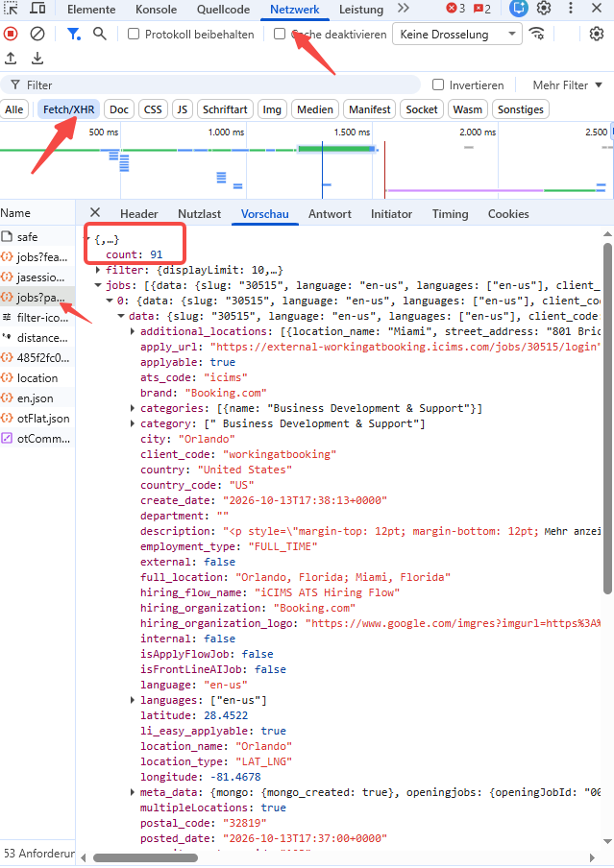The width and height of the screenshot is (614, 868).
Task: Open network panel settings gear
Action: click(x=597, y=34)
